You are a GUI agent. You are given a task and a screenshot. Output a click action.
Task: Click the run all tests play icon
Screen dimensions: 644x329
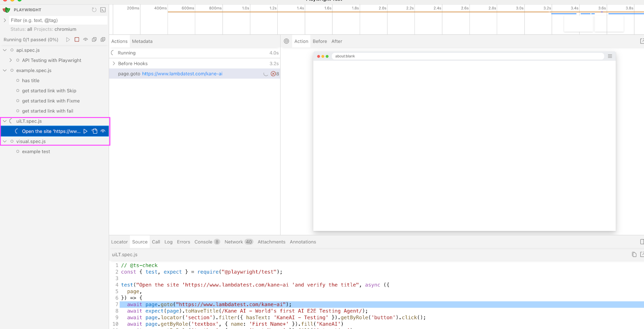click(68, 39)
